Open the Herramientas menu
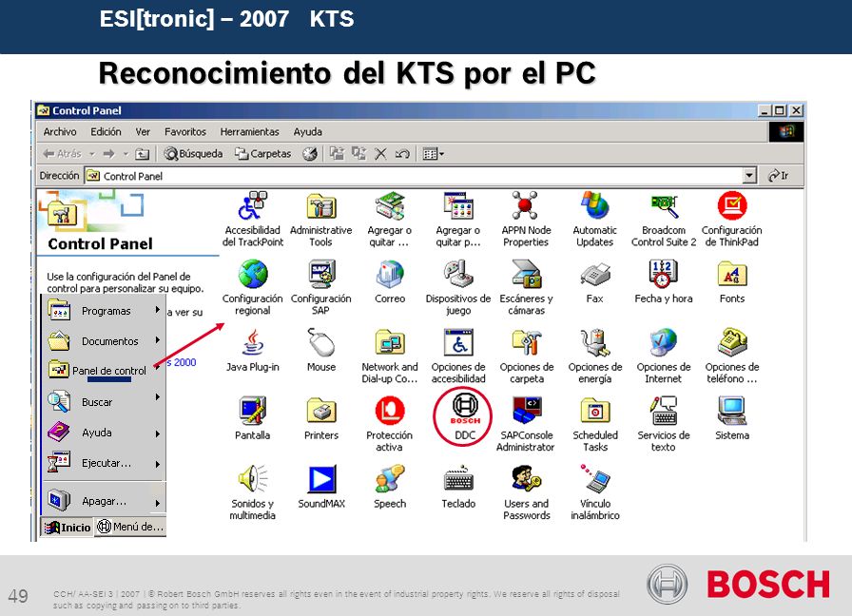 249,131
